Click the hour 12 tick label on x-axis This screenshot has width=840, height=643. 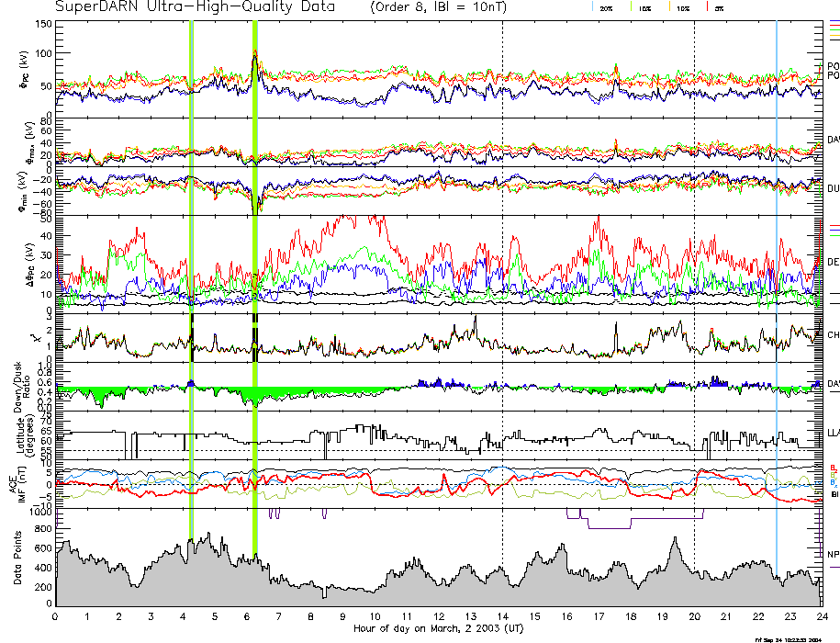click(x=439, y=616)
